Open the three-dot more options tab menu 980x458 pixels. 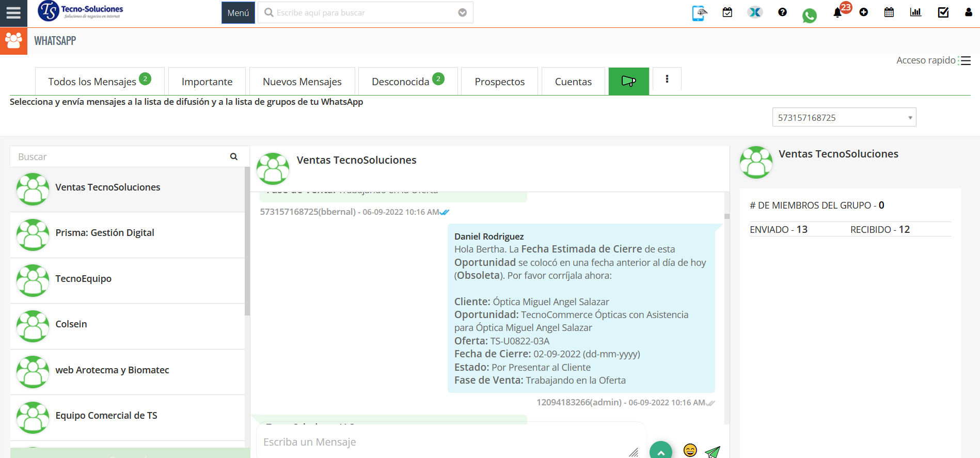coord(667,79)
